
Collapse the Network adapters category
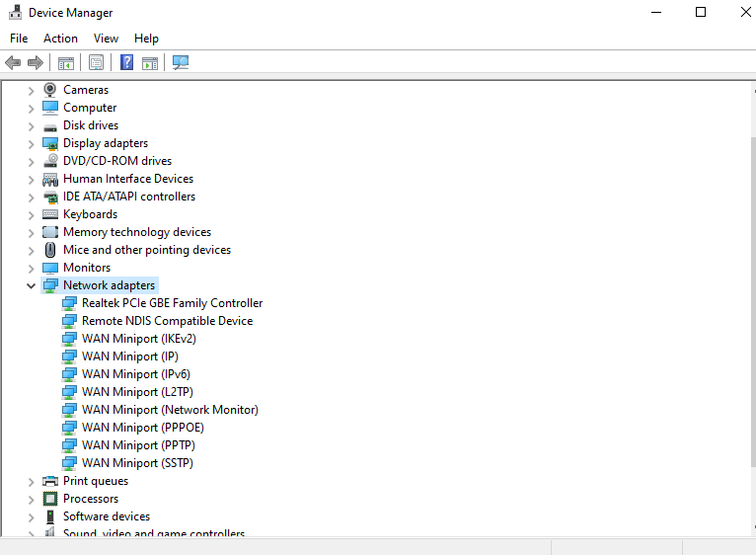[31, 285]
